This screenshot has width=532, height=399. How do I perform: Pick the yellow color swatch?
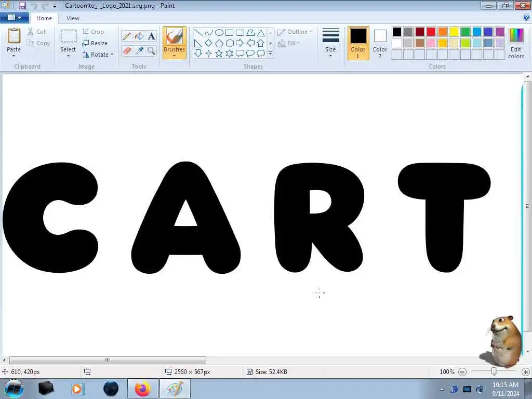click(x=454, y=32)
